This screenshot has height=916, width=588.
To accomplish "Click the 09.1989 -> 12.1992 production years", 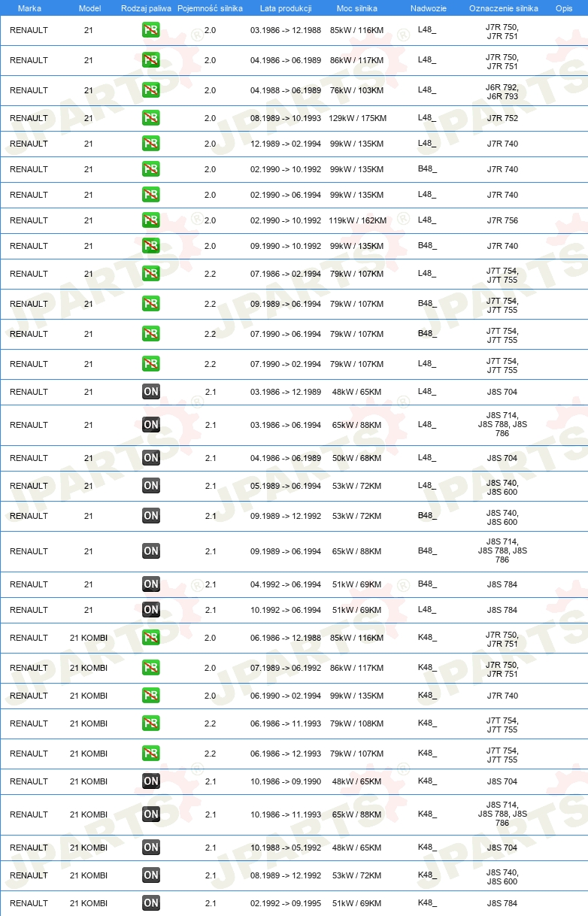I will click(286, 516).
